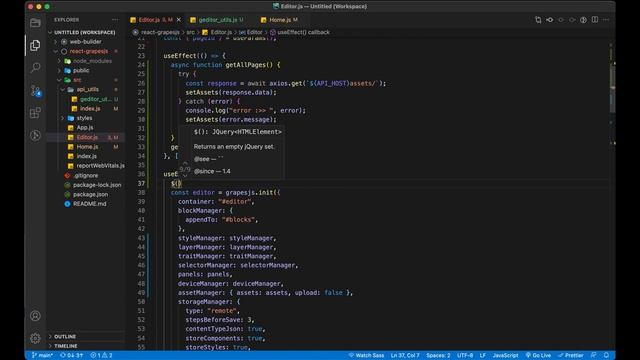Click react-grapesjs in breadcrumb

point(160,32)
